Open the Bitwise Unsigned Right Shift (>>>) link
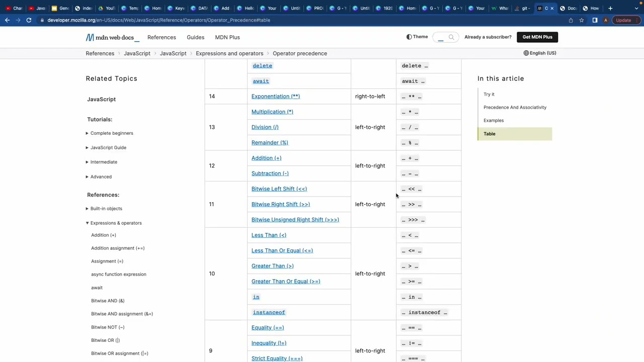 (295, 220)
